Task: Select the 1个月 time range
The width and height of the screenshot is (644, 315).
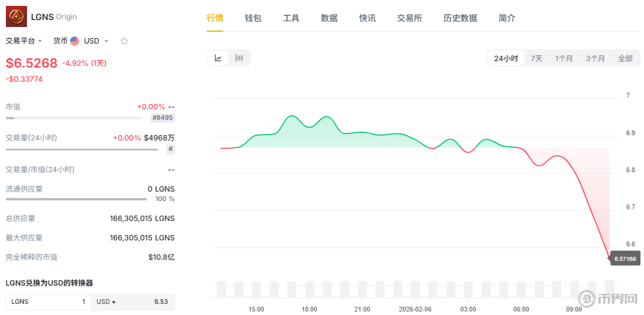Action: tap(564, 58)
